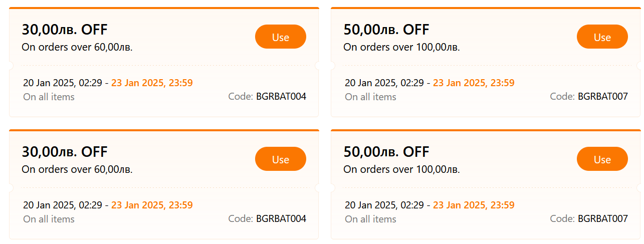Click code BGRBAT007 in the bottom coupon
This screenshot has height=244, width=644.
(602, 219)
